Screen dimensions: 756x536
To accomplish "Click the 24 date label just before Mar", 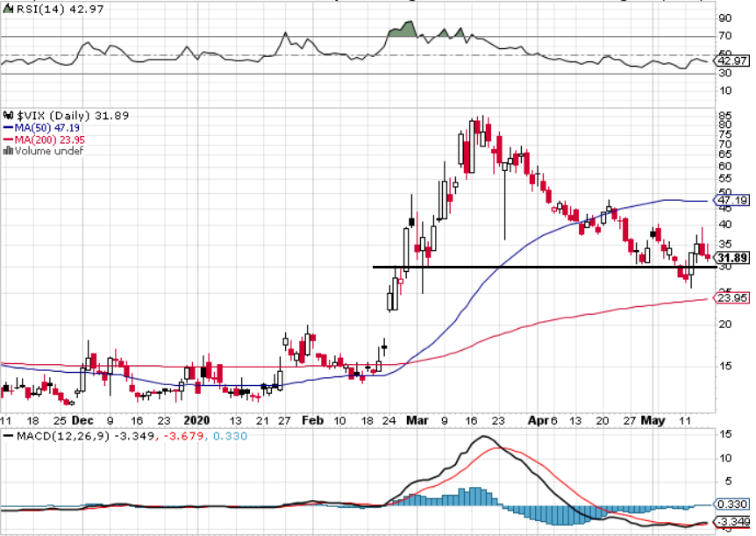I will [x=389, y=421].
